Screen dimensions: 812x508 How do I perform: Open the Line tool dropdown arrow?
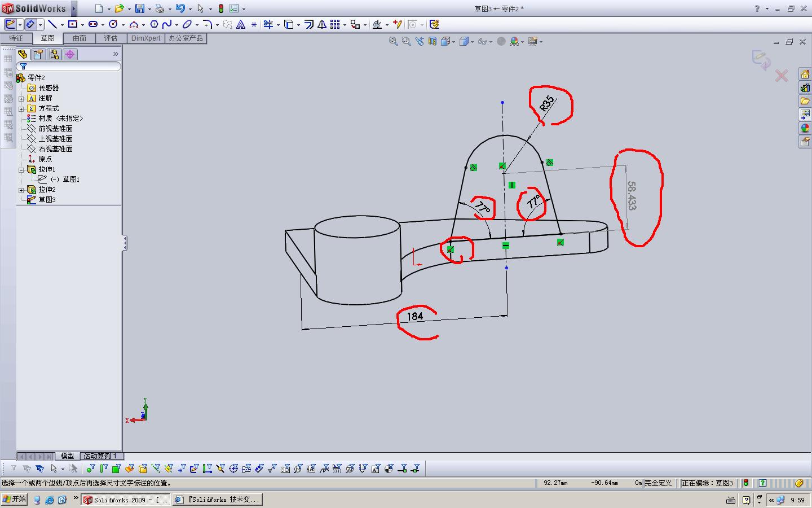click(62, 25)
